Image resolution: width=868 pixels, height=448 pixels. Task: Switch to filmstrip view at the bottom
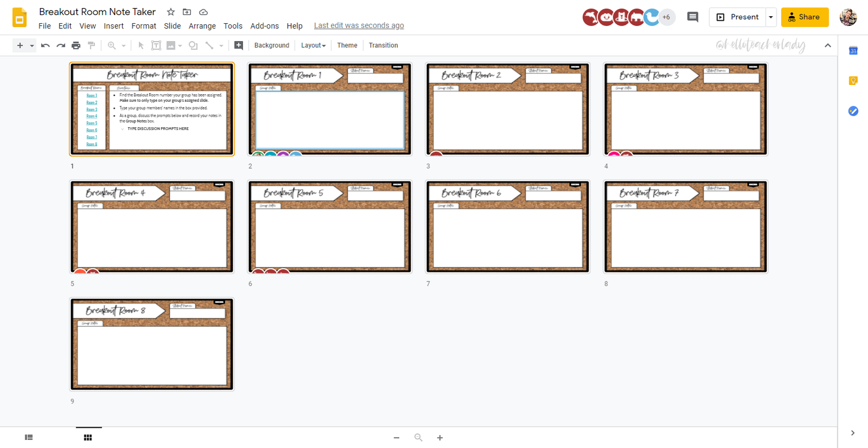28,437
